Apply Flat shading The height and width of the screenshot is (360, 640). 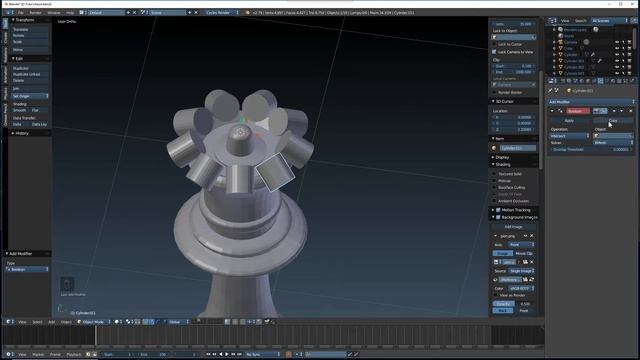click(x=39, y=110)
